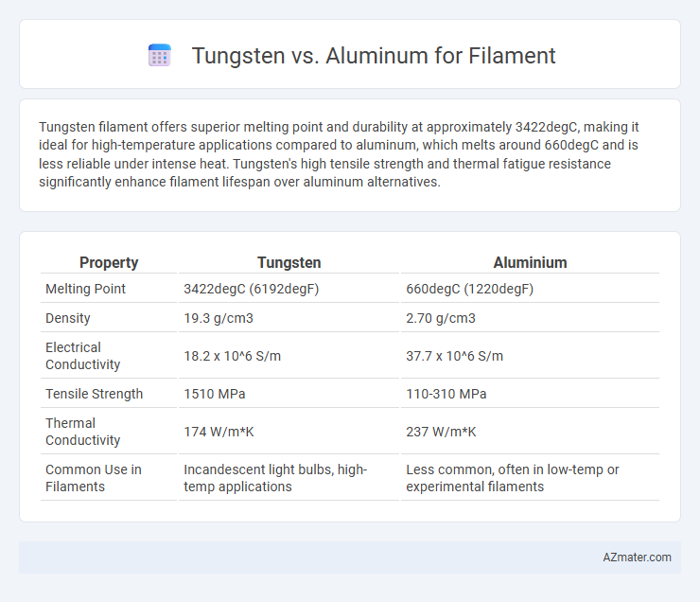Click the calendar table icon beside the title
The width and height of the screenshot is (700, 602).
click(159, 56)
